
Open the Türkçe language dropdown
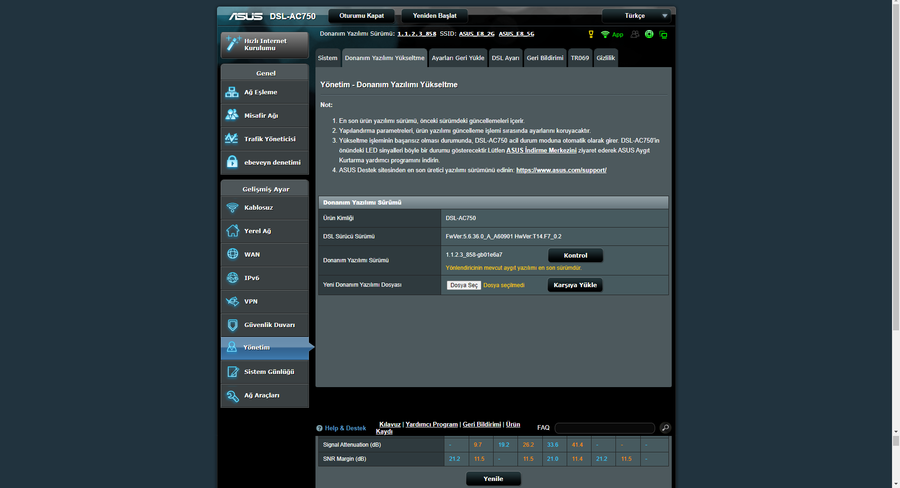coord(636,16)
